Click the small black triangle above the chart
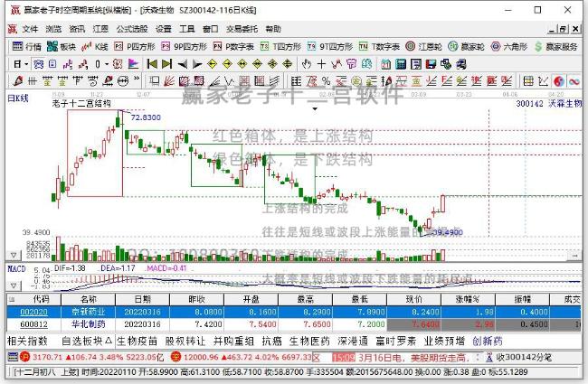Viewport: 588px width, 384px height. (315, 109)
